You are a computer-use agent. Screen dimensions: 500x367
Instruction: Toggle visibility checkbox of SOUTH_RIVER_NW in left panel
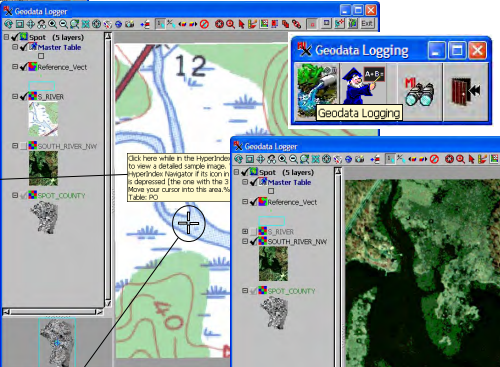pyautogui.click(x=23, y=146)
